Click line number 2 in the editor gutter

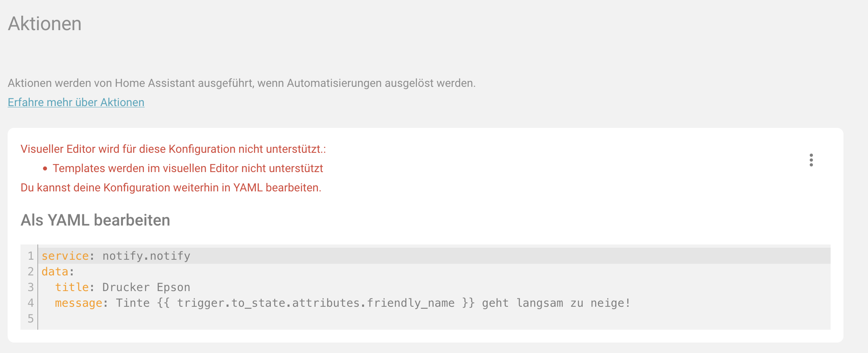31,272
